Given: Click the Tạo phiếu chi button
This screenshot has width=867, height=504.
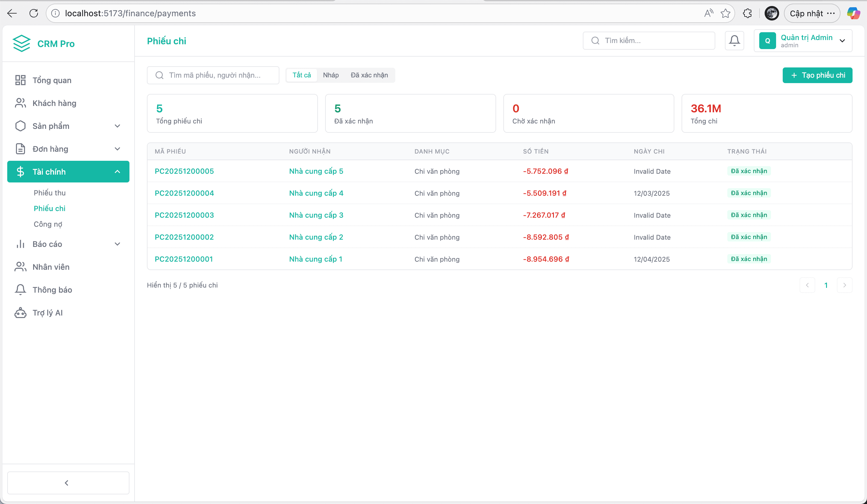Looking at the screenshot, I should pos(817,75).
